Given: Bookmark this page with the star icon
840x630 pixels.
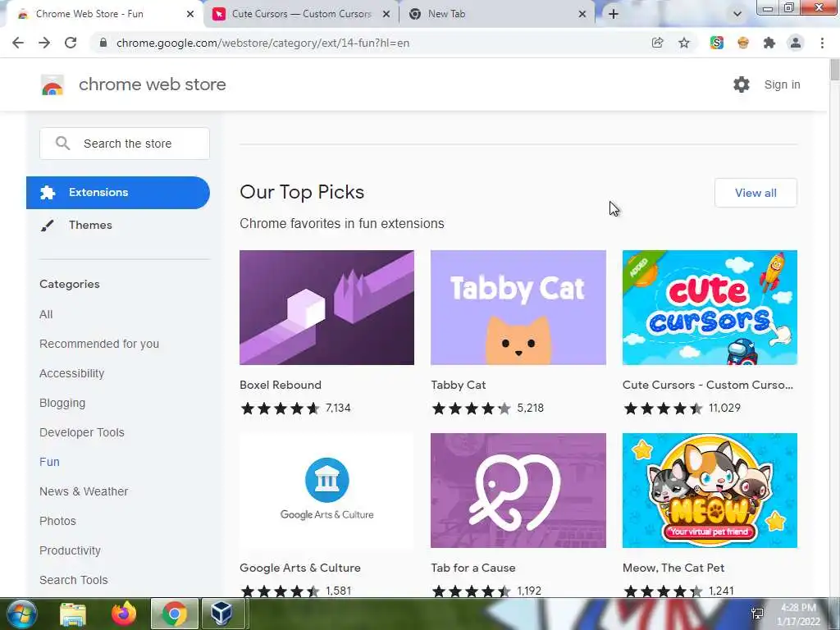Looking at the screenshot, I should tap(684, 43).
